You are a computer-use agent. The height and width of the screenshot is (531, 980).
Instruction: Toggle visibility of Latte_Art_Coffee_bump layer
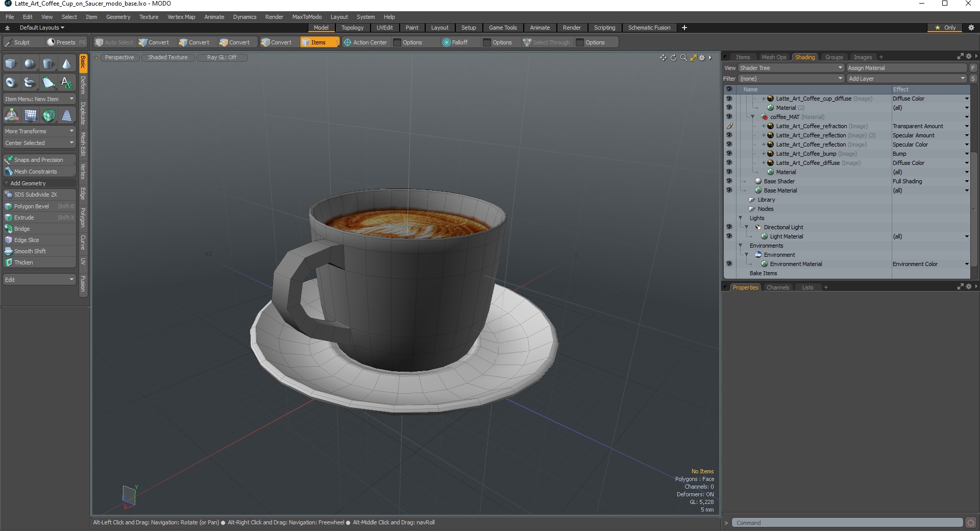tap(729, 154)
